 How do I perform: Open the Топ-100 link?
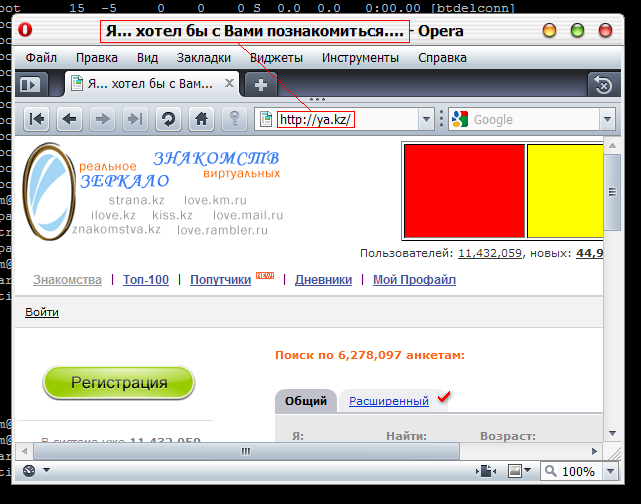[146, 280]
